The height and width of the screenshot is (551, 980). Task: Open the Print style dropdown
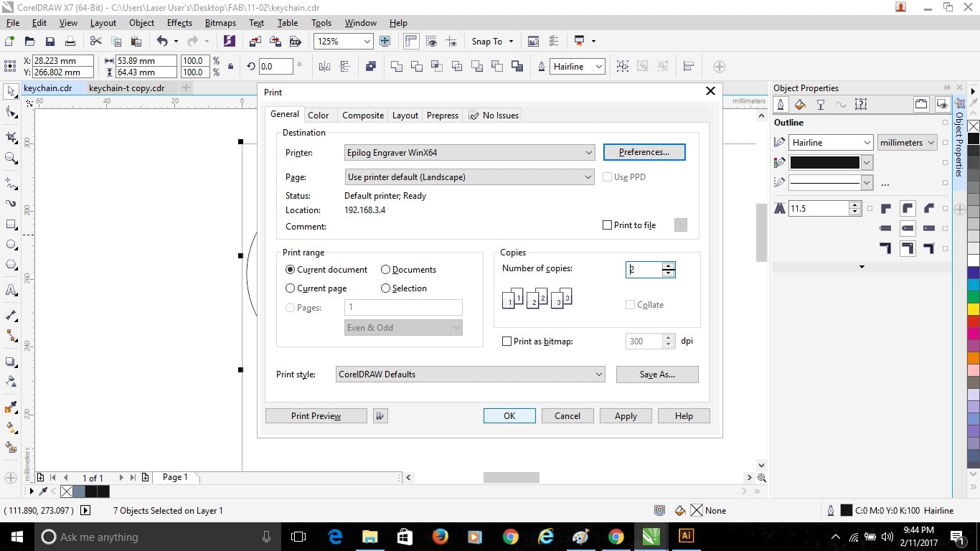tap(471, 375)
